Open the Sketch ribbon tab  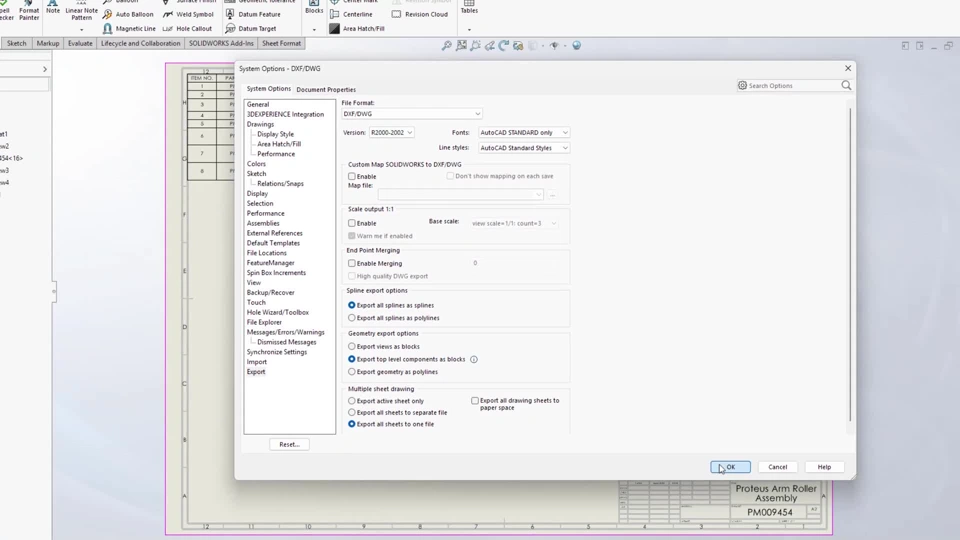tap(17, 43)
